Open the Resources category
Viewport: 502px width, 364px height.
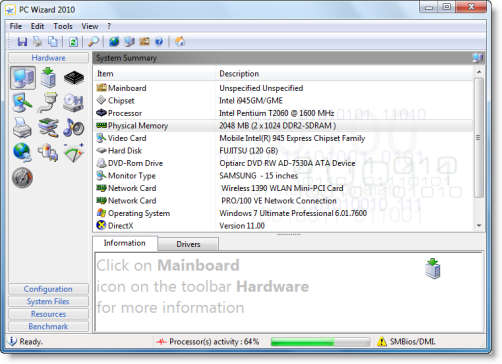point(48,314)
